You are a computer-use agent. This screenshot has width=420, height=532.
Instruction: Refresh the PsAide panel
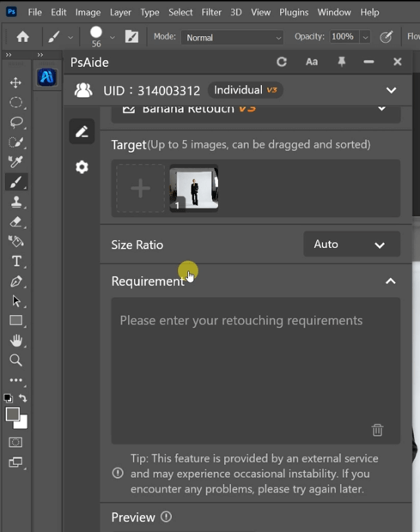(x=282, y=62)
